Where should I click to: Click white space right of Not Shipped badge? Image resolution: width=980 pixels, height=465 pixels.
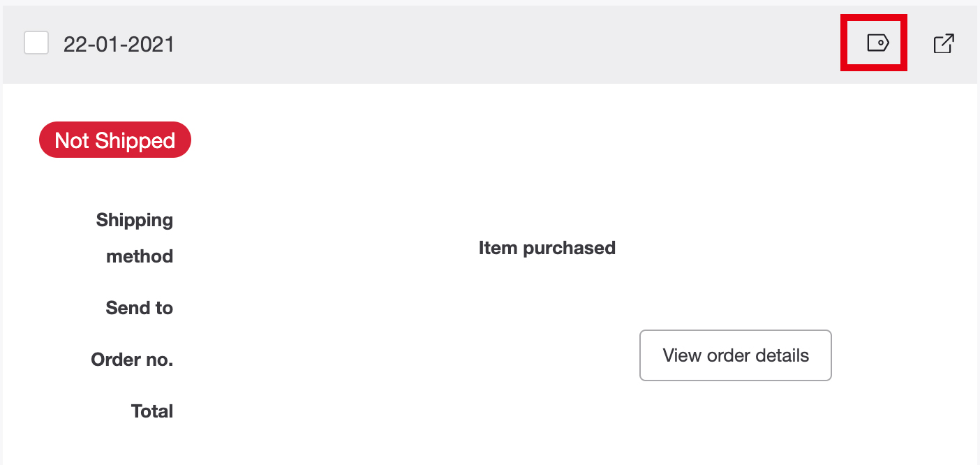(x=489, y=140)
